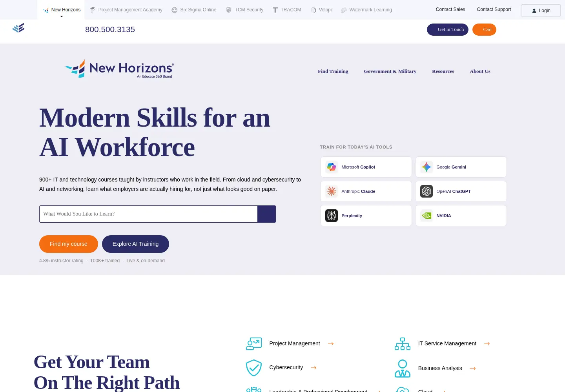Click the Contact Support link
Viewport: 565px width, 392px height.
click(494, 9)
